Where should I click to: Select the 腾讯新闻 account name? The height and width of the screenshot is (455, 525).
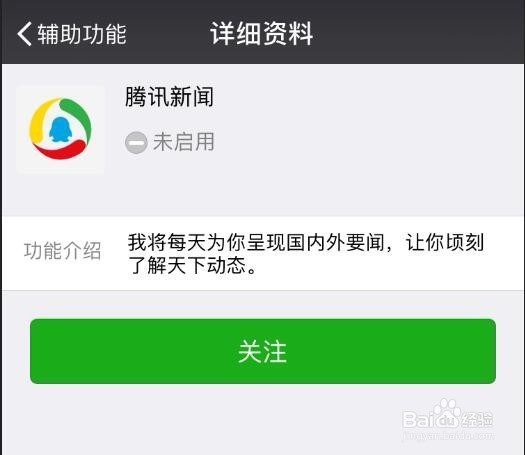(x=169, y=97)
